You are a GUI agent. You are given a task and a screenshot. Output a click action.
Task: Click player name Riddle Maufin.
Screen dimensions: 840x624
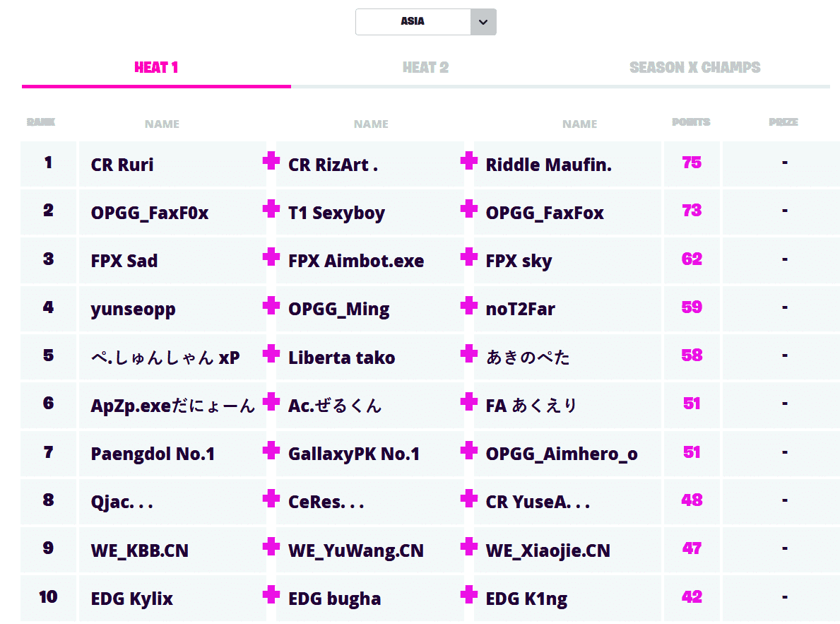(548, 165)
